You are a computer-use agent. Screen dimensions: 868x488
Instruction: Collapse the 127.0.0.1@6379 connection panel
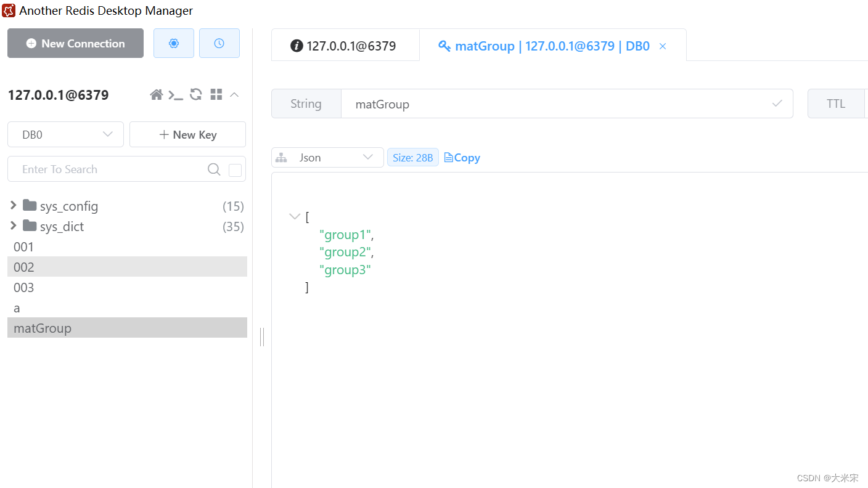coord(234,95)
